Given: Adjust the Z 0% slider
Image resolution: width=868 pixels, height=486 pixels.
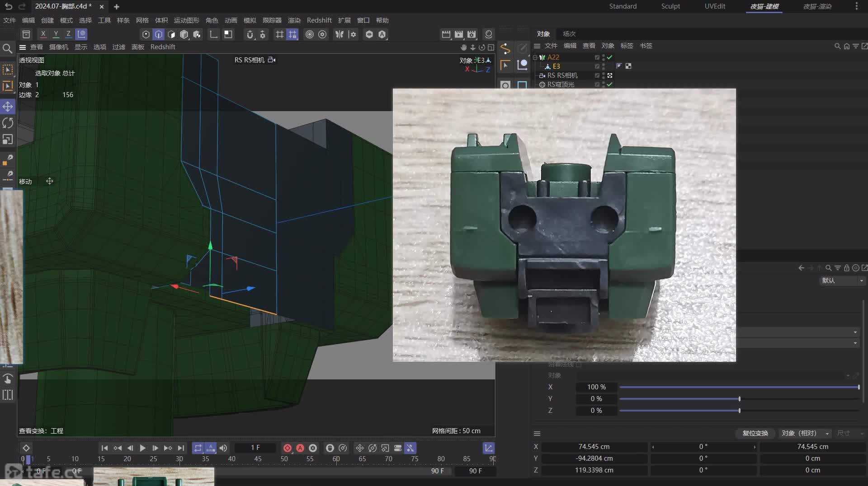Looking at the screenshot, I should (739, 411).
